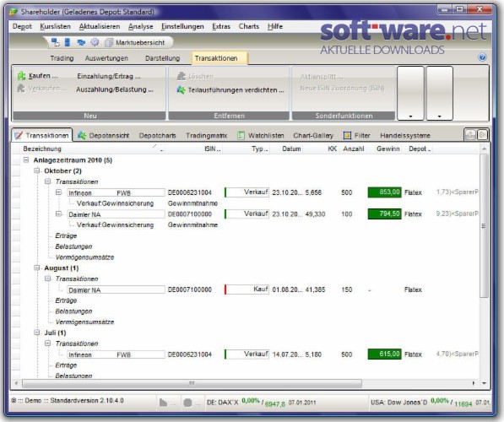Screen dimensions: 504x422
Task: Click the blue help question mark icon
Action: 482,57
